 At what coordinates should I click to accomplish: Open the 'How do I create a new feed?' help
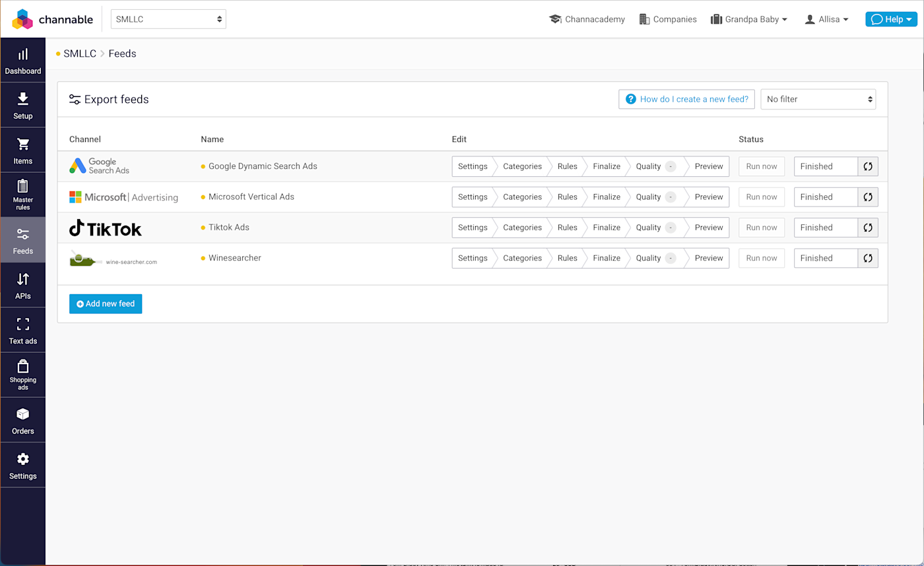[686, 99]
